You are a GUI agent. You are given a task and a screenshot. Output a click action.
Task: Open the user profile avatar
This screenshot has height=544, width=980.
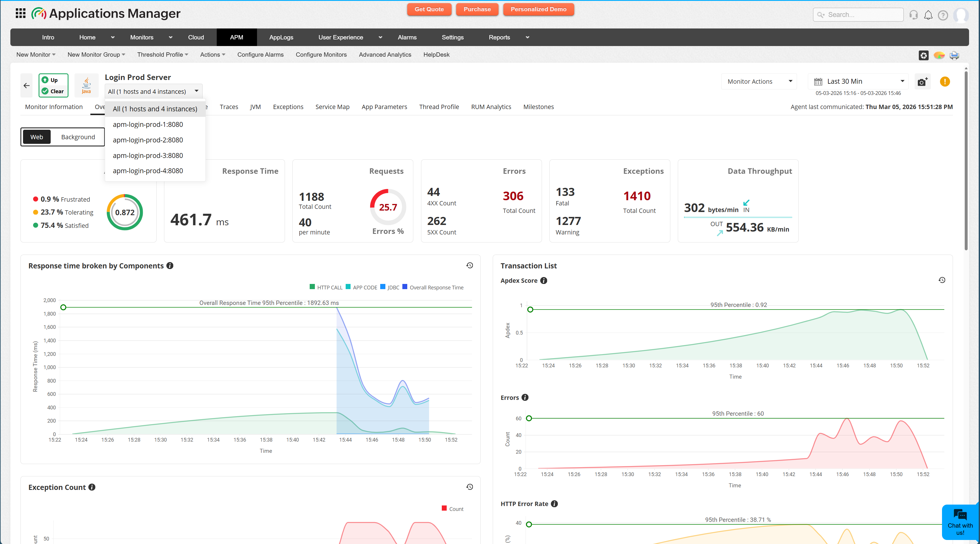pos(961,15)
